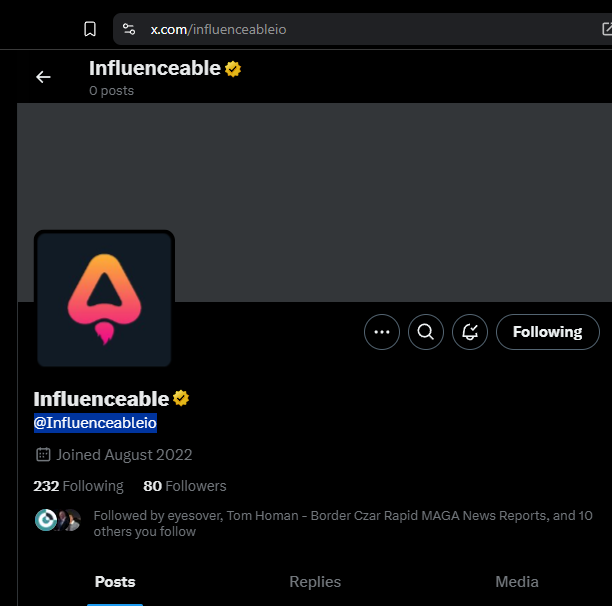The height and width of the screenshot is (606, 612).
Task: Click the highlighted @Influenceableio handle
Action: 95,423
